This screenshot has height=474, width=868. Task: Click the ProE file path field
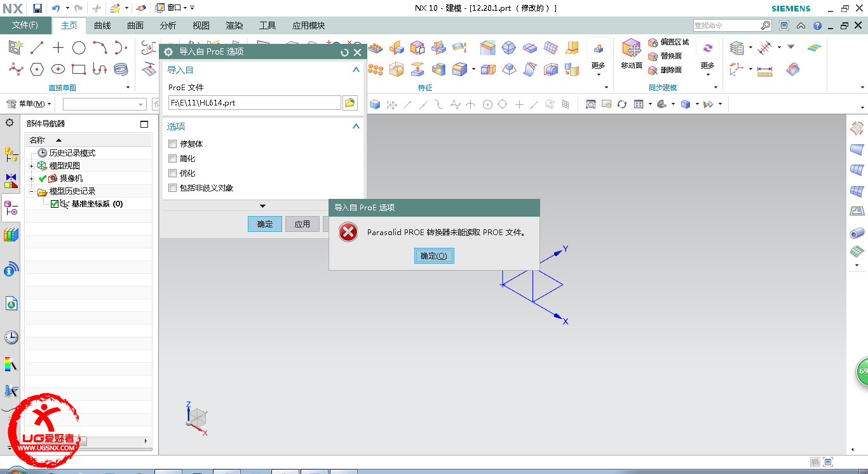tap(254, 102)
